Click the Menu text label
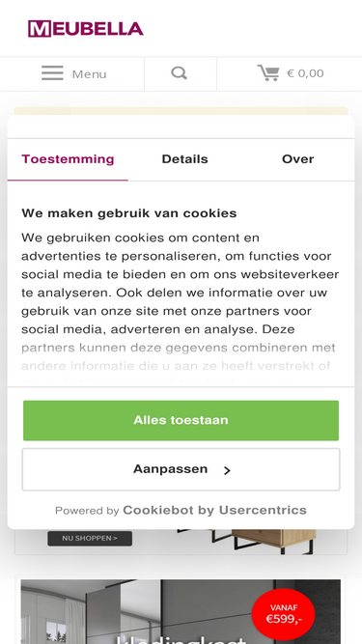Viewport: 362px width, 644px height. point(89,74)
